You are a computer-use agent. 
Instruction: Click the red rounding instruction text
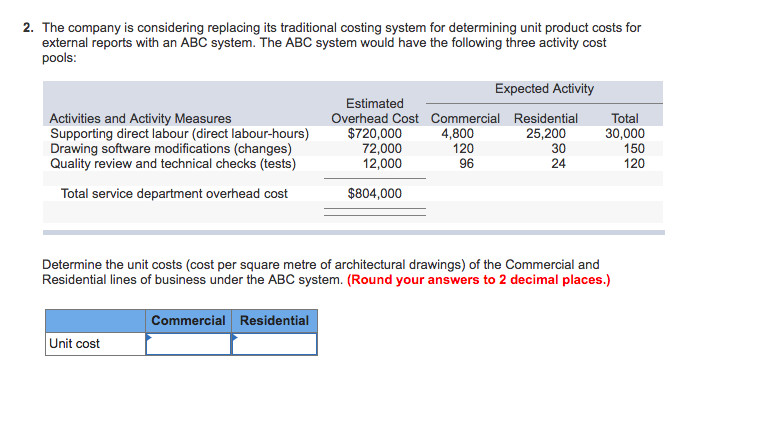(479, 280)
